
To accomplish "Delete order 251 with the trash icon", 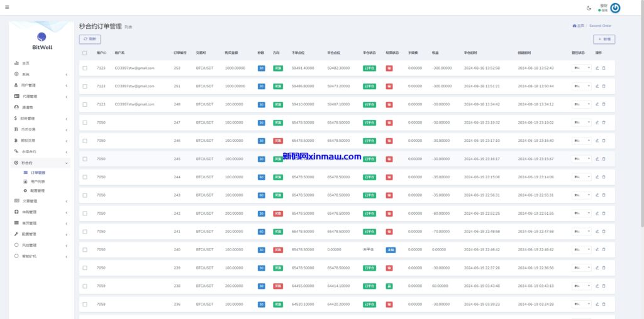I will [x=604, y=86].
